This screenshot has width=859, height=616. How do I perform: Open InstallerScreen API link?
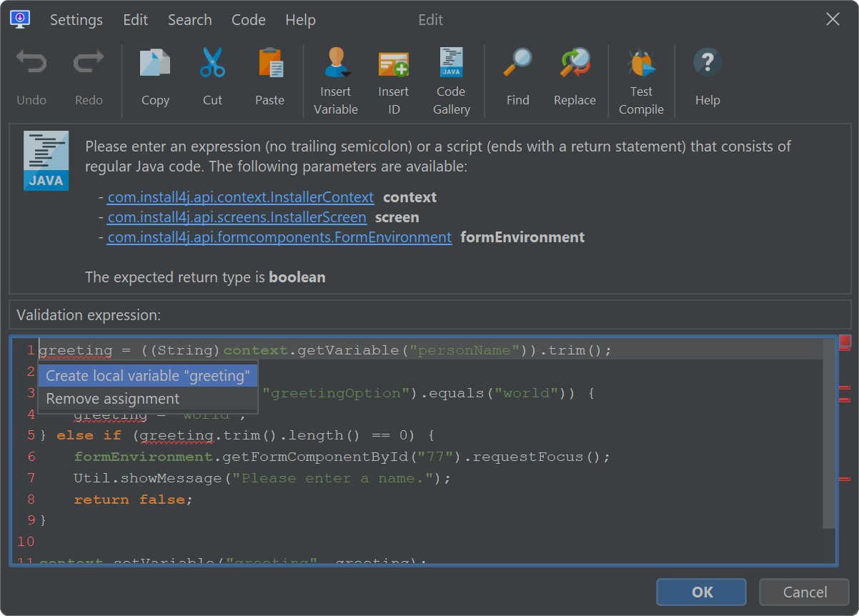pyautogui.click(x=237, y=217)
